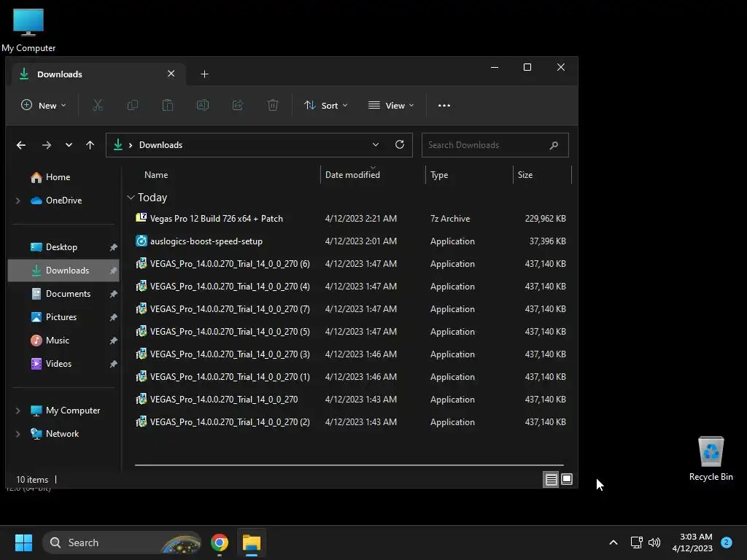747x560 pixels.
Task: Go up one folder level arrow
Action: coord(90,145)
